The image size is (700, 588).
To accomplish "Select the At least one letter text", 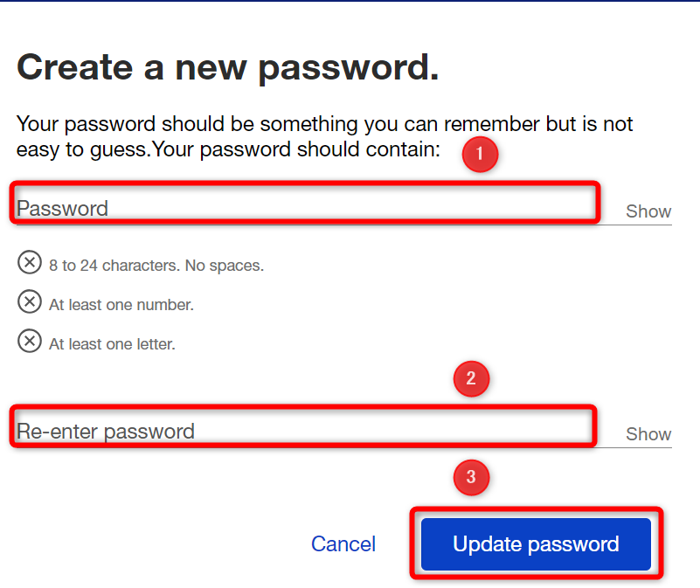I will pyautogui.click(x=112, y=343).
